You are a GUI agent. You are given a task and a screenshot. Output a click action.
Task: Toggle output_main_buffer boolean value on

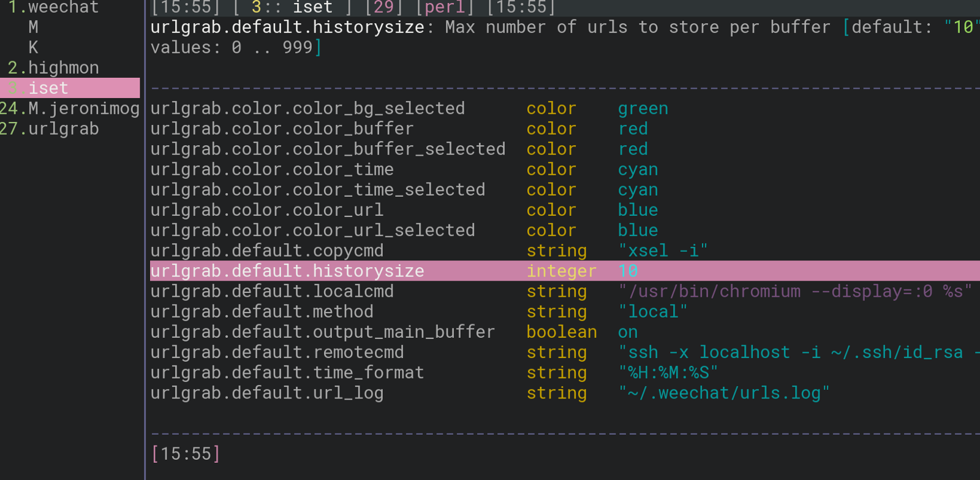click(x=628, y=332)
